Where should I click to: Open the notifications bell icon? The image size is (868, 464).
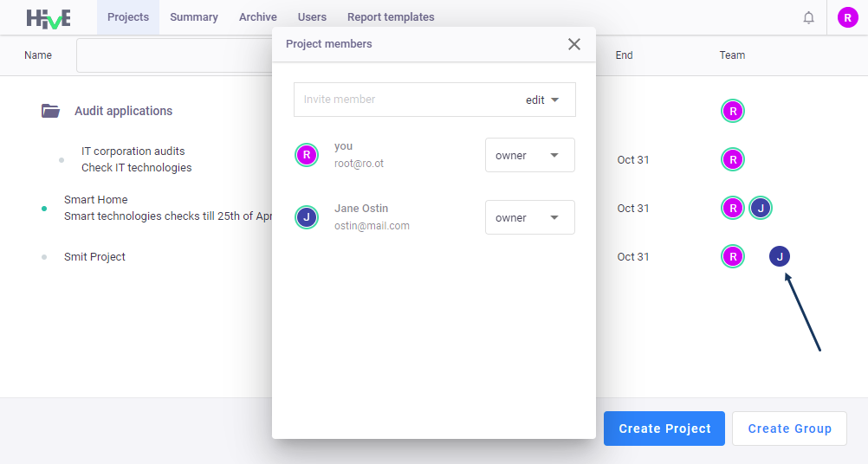coord(809,17)
